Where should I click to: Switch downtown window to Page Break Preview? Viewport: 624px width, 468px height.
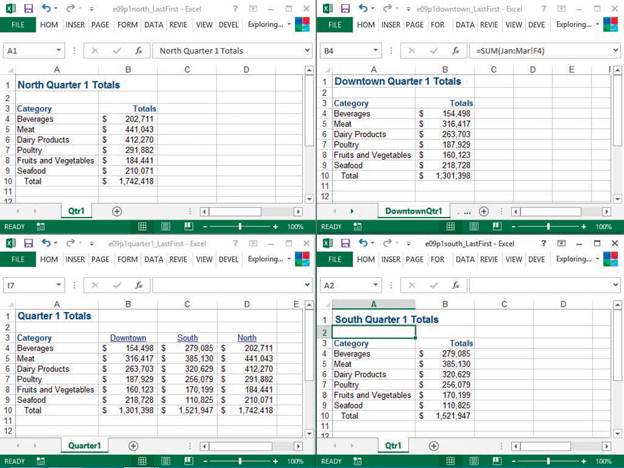pos(497,226)
